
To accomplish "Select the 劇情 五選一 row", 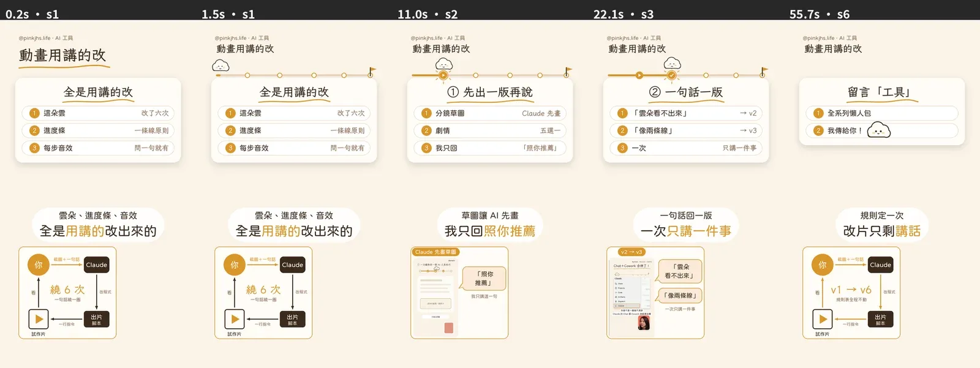I will tap(490, 130).
